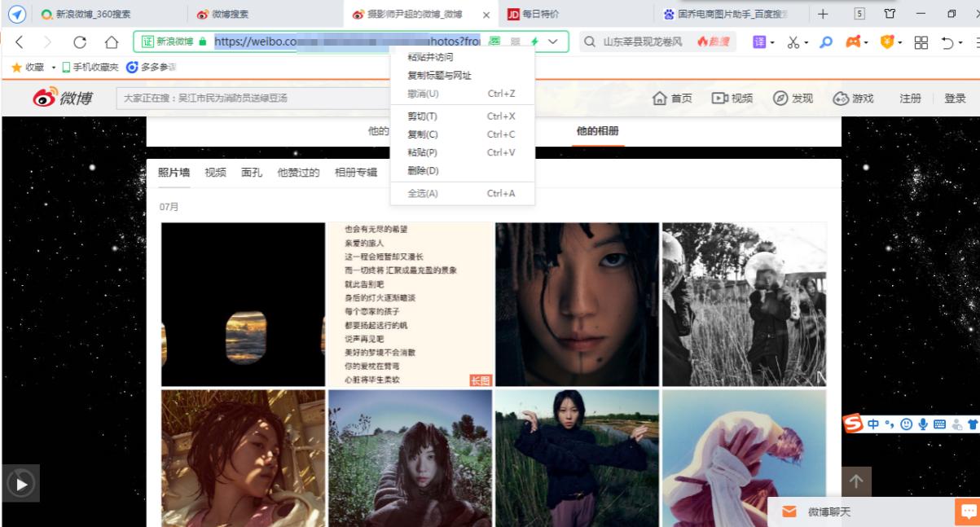Click the 登录 login link
Screen dimensions: 980x527
coord(955,97)
